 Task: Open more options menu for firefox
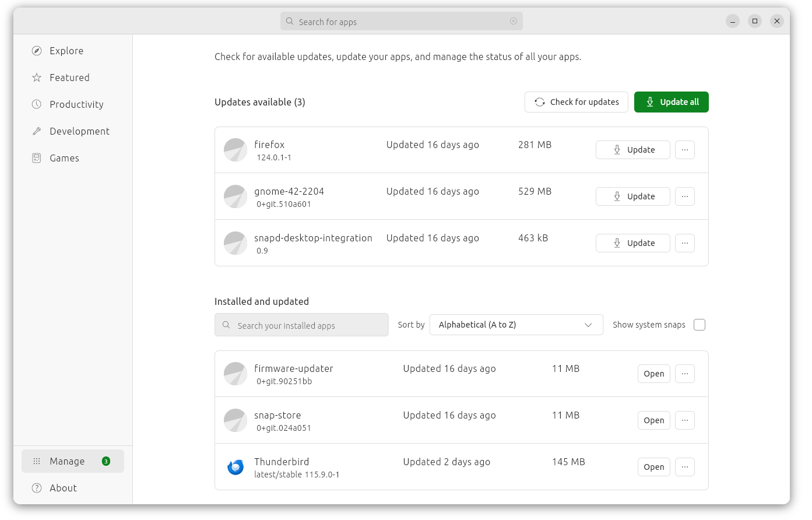click(685, 150)
